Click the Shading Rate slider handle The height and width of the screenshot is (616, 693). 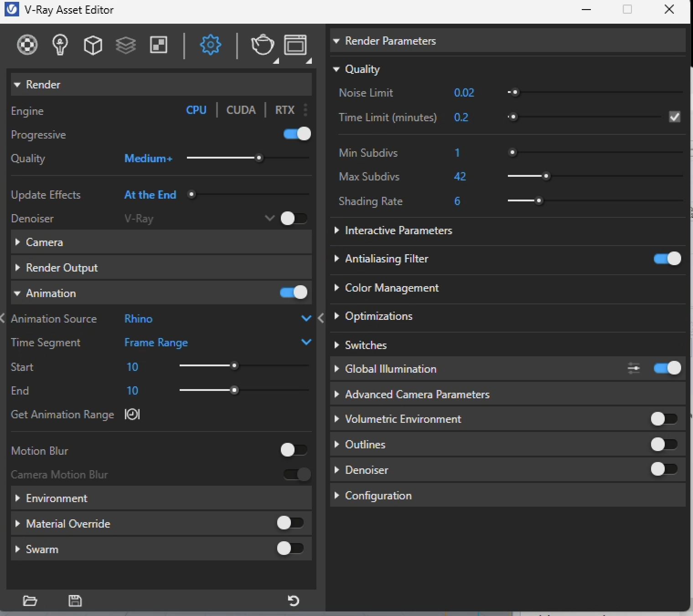pos(539,200)
